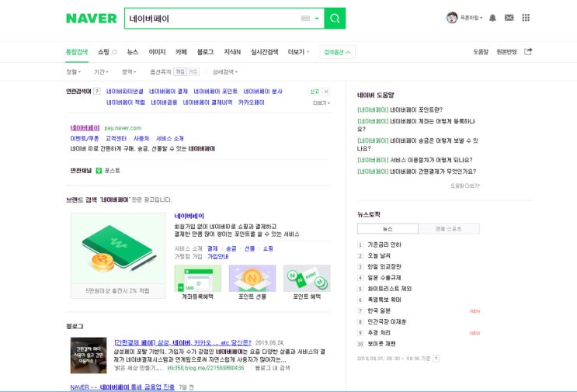Click 도움말 더보기 under Naver help
This screenshot has width=577, height=392.
coord(465,186)
